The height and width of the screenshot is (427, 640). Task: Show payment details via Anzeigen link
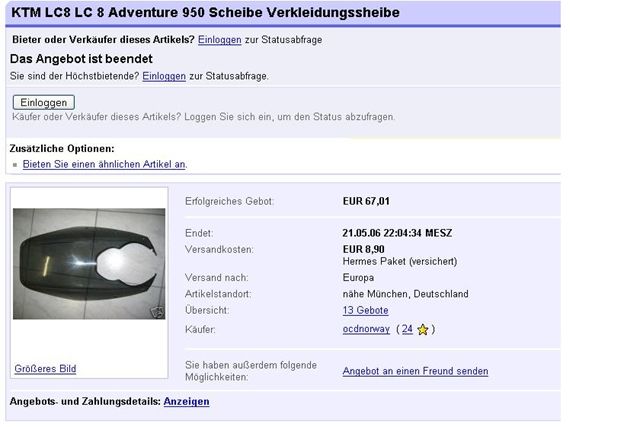(x=186, y=402)
